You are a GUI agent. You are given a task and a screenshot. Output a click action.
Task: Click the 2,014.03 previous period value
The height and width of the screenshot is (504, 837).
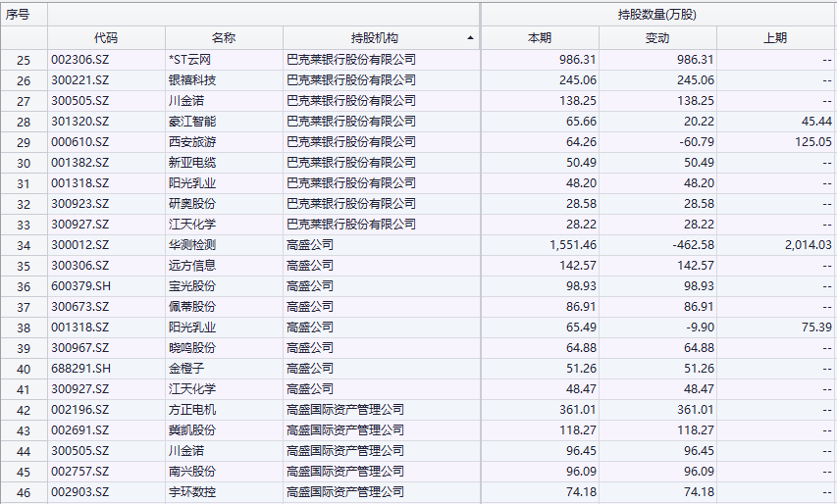[x=809, y=245]
